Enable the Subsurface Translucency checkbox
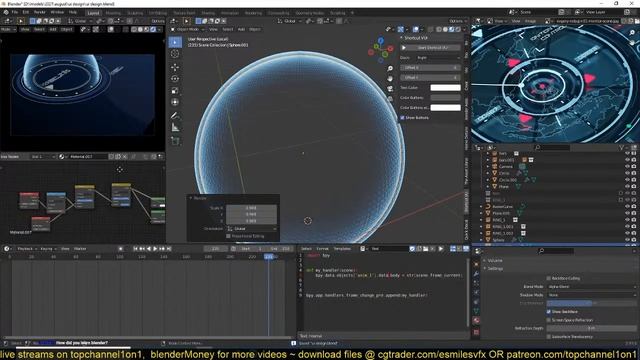The width and height of the screenshot is (640, 360). point(549,337)
